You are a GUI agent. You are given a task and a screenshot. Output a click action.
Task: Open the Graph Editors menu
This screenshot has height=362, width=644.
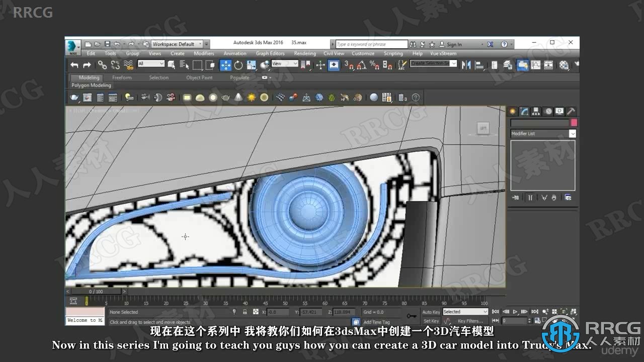pos(270,53)
